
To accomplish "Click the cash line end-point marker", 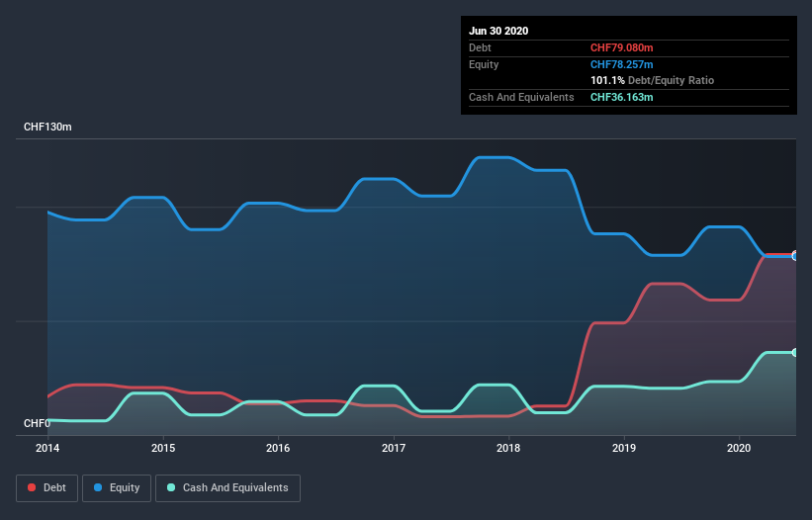I will (795, 352).
